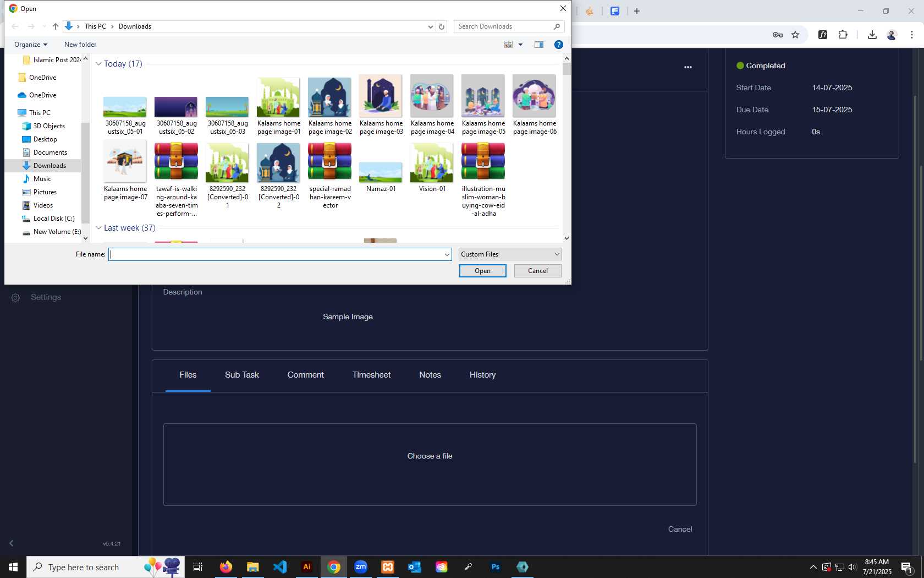Click the Open button in dialog

[482, 271]
